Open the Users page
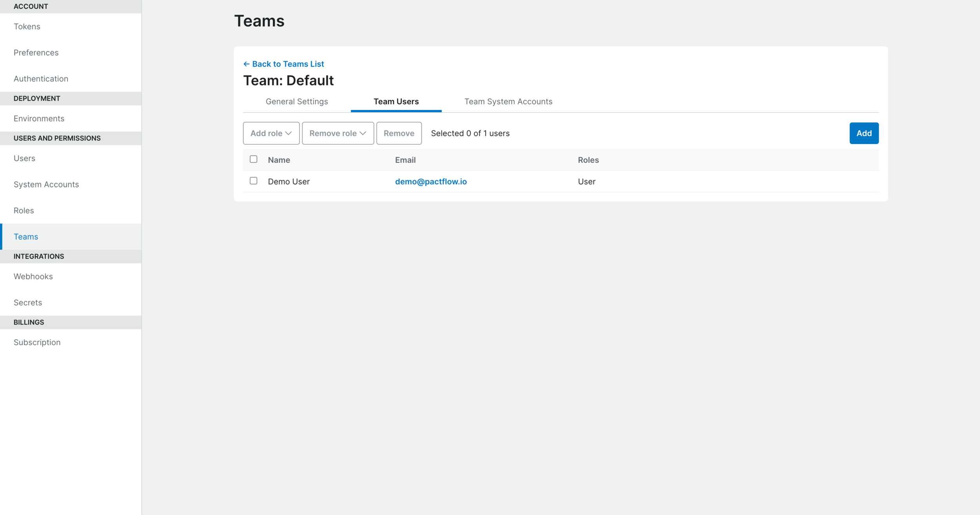 pos(25,158)
